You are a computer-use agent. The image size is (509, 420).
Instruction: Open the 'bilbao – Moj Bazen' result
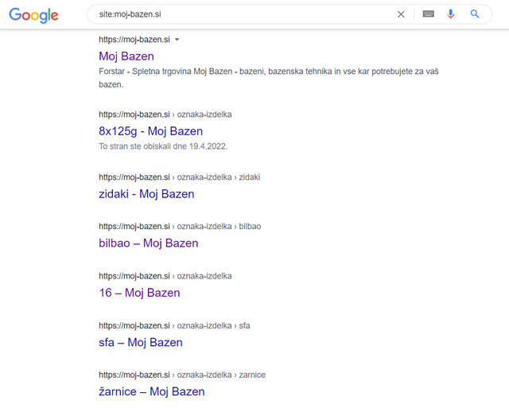[149, 243]
